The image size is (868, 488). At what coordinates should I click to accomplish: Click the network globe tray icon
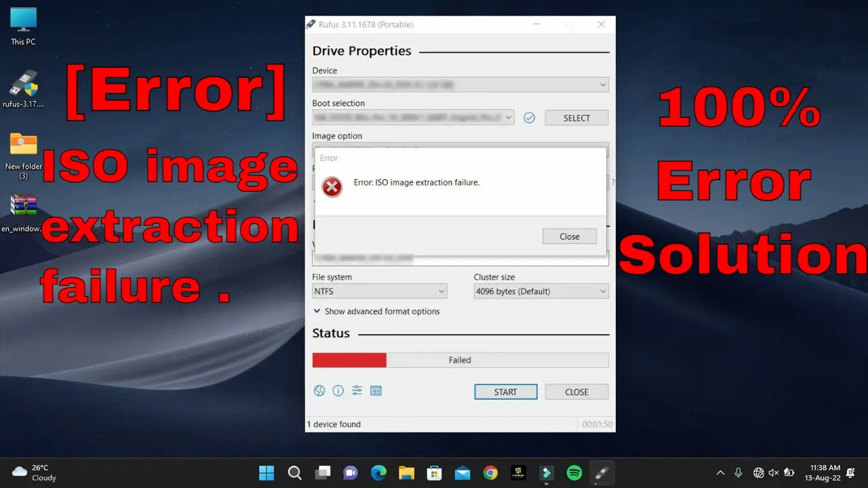click(758, 472)
